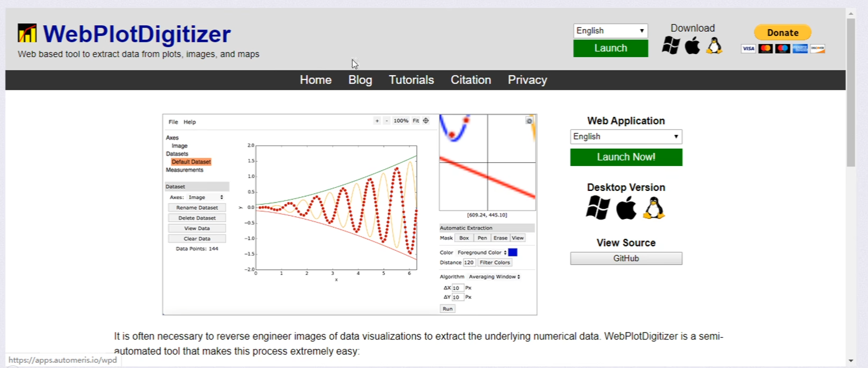Open the Home menu item

pos(316,80)
